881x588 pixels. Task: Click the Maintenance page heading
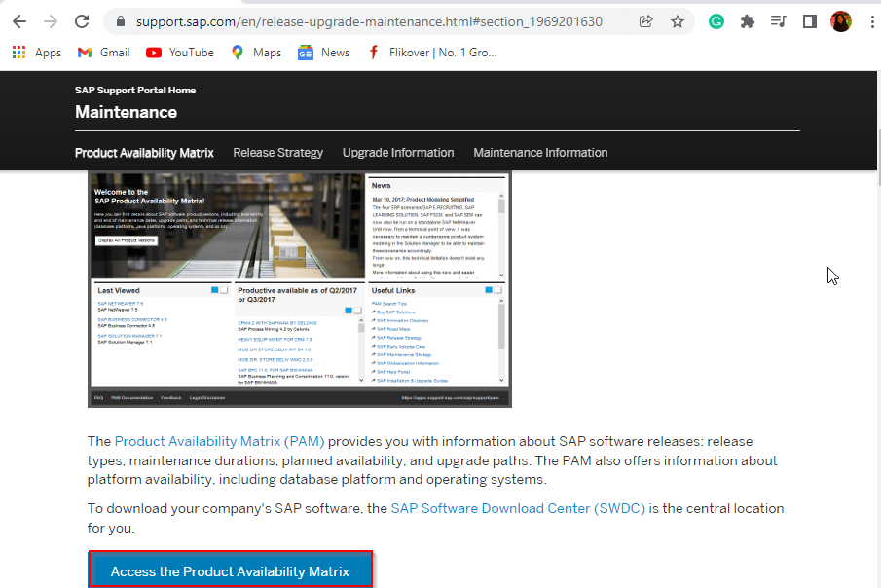(127, 112)
